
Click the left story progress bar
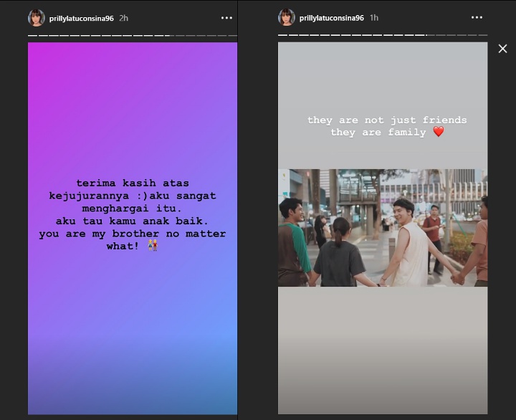click(133, 35)
